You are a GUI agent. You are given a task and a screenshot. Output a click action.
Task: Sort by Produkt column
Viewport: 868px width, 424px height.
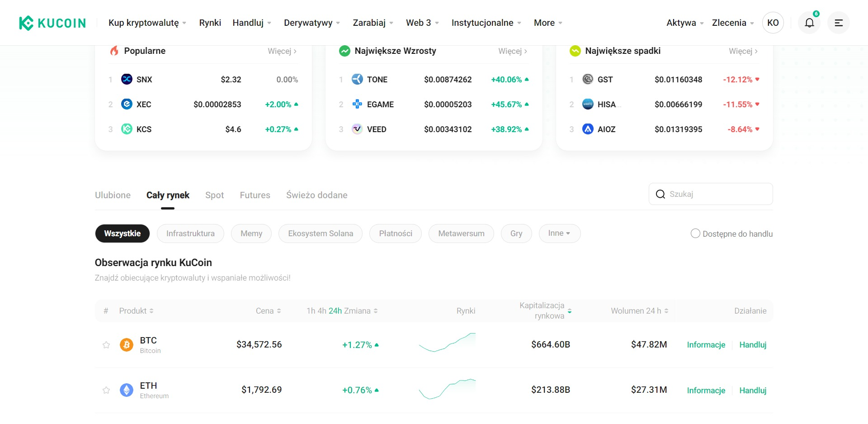[x=137, y=311]
